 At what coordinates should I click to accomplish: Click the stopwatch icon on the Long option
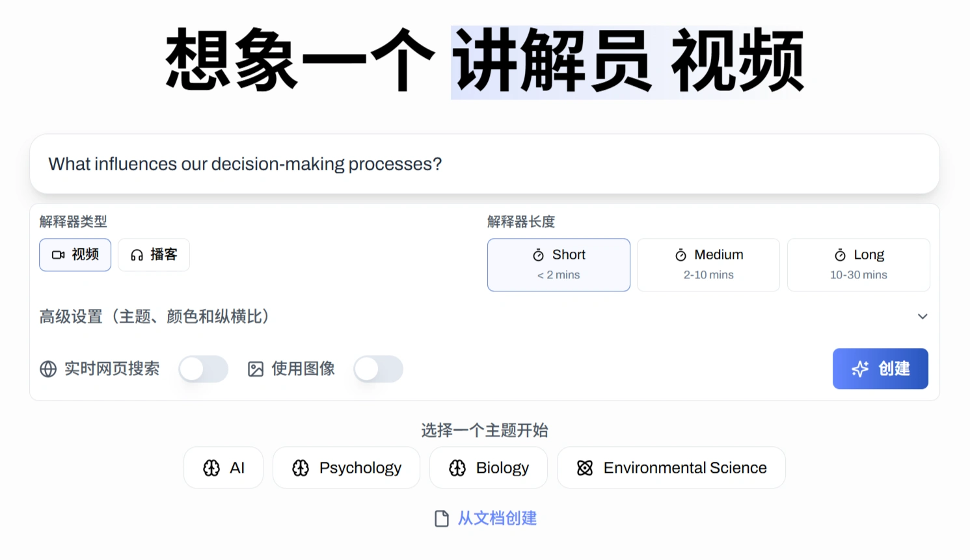pyautogui.click(x=841, y=255)
